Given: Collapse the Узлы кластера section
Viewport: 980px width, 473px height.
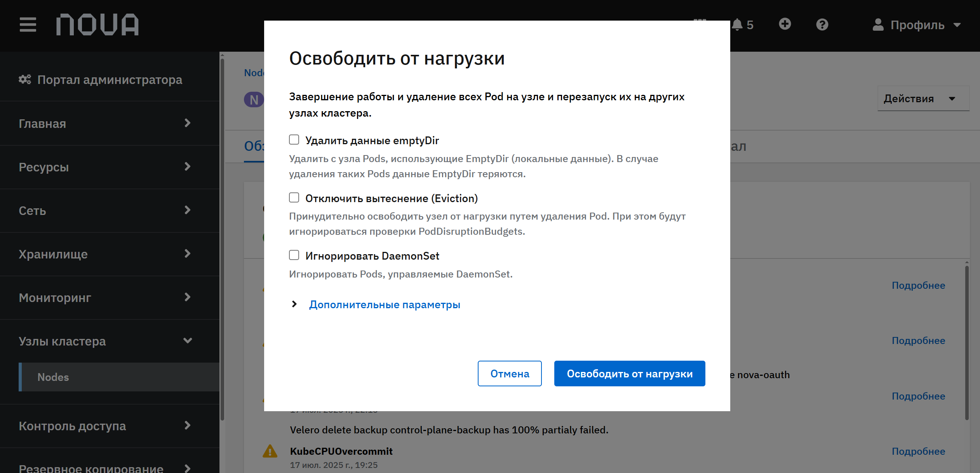Looking at the screenshot, I should [110, 341].
